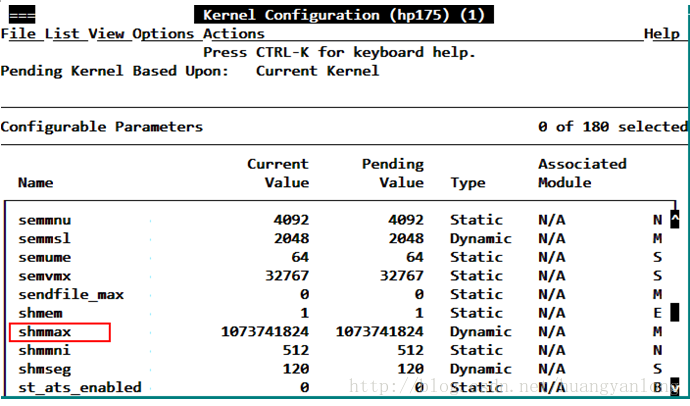Open the Options menu
Viewport: 690px width, 406px height.
163,34
